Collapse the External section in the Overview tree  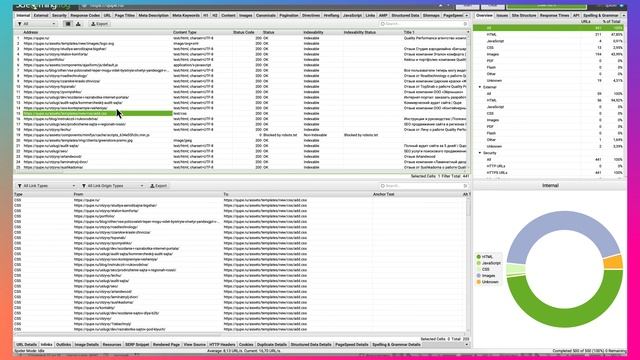[480, 87]
